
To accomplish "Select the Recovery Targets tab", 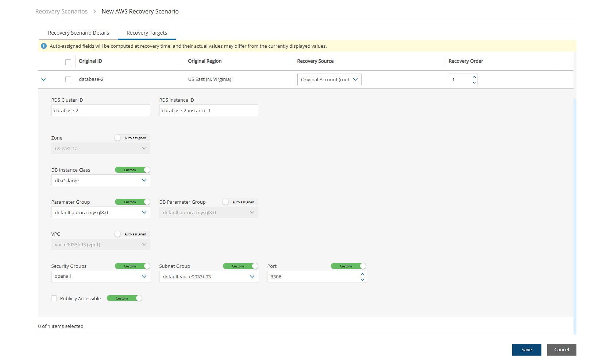I will (147, 33).
